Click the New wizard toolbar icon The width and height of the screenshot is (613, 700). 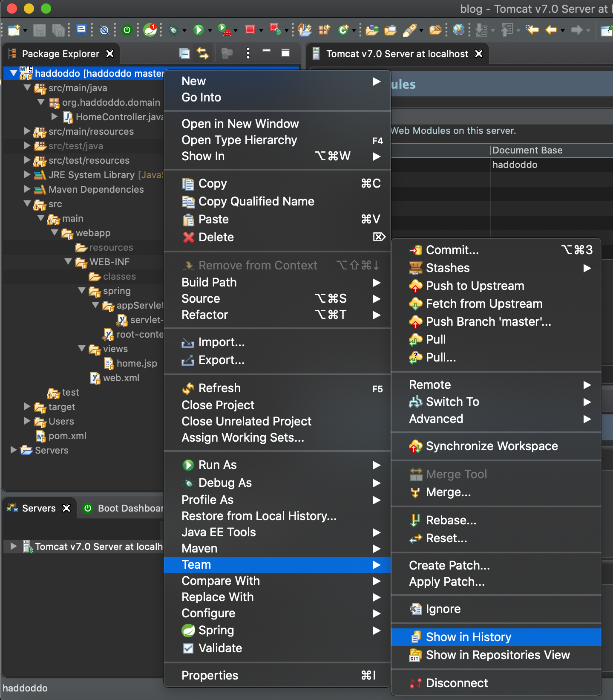pos(14,30)
